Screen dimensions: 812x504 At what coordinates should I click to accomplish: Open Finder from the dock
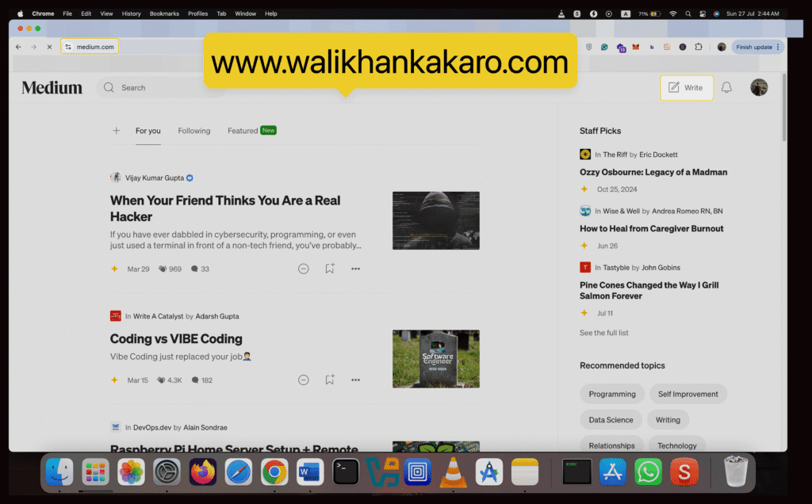pyautogui.click(x=59, y=472)
